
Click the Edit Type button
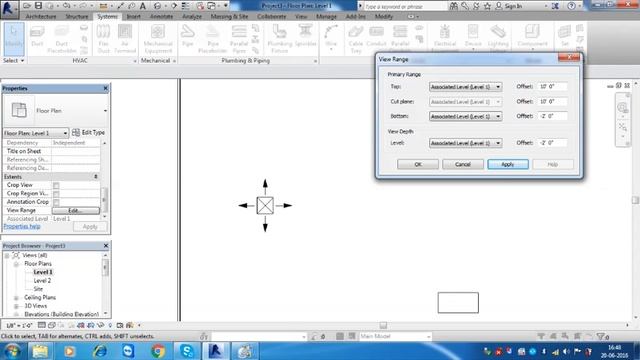89,133
